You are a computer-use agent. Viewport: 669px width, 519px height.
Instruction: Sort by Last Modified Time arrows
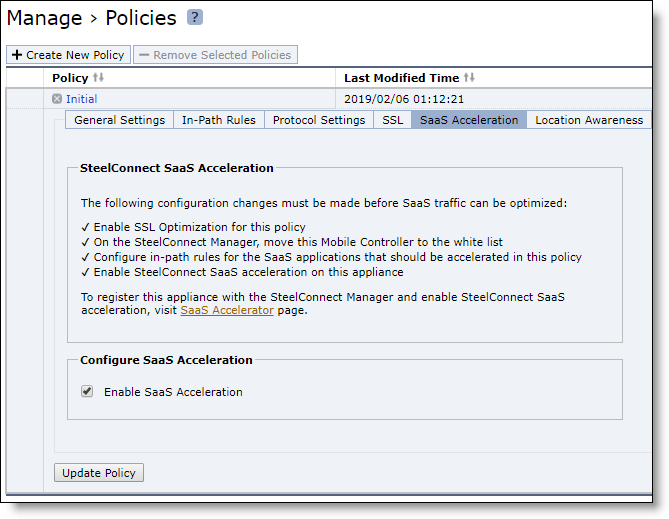click(469, 78)
